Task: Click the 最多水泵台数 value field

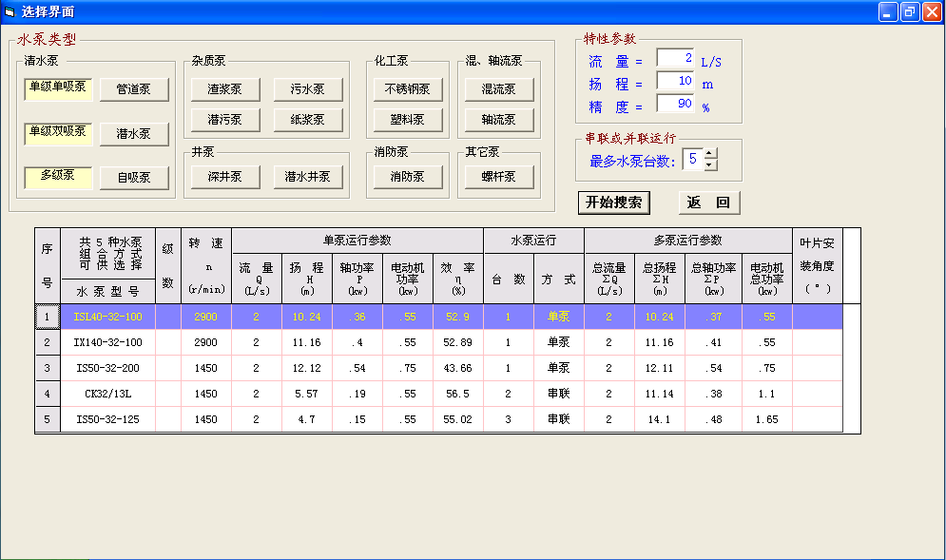Action: pos(692,160)
